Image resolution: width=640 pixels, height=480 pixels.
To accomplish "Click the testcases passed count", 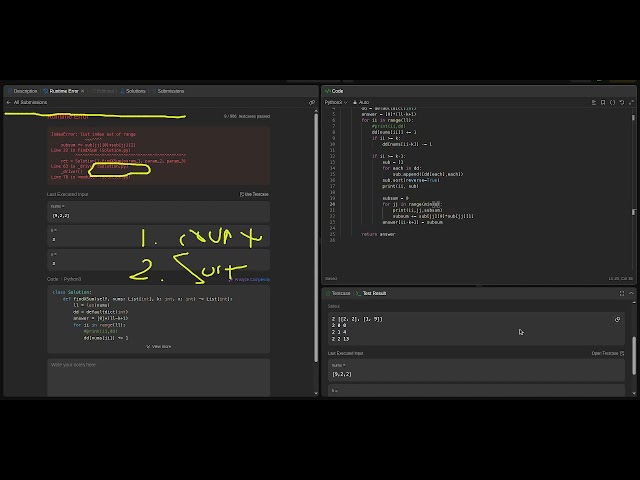I will pos(247,116).
